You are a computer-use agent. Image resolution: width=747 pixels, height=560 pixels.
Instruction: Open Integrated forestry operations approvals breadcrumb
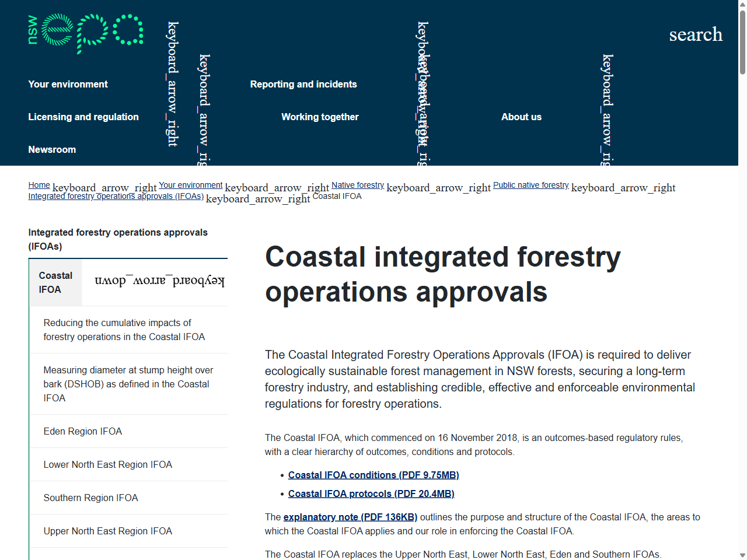(116, 196)
